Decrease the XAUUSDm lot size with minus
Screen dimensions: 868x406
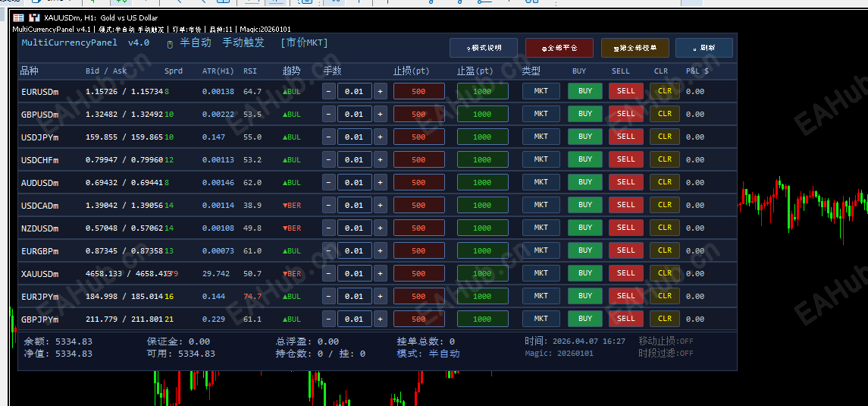[x=329, y=273]
